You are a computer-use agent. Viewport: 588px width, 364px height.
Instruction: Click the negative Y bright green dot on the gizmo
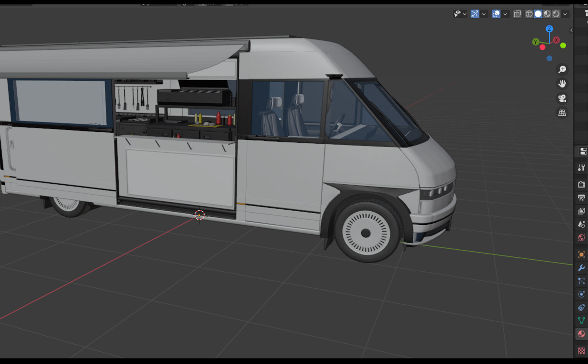pos(563,46)
